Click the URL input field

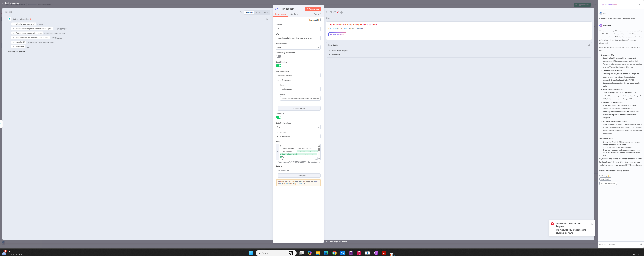coord(298,38)
